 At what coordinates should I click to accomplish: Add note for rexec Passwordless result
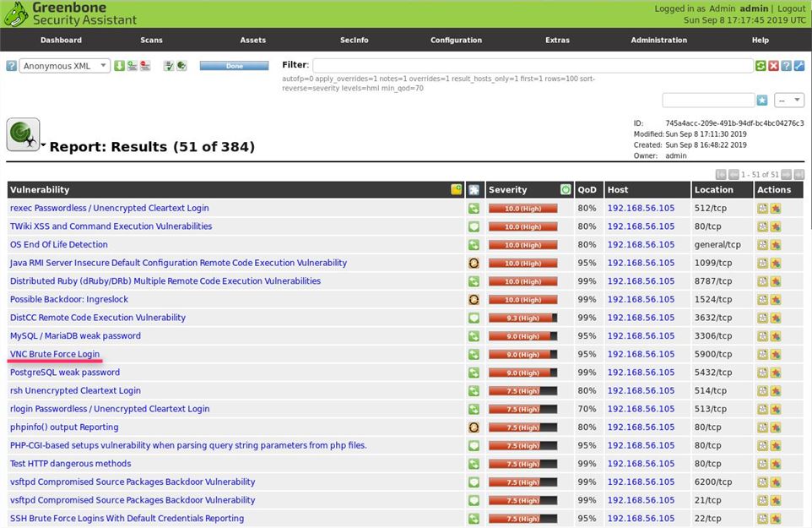[x=762, y=209]
